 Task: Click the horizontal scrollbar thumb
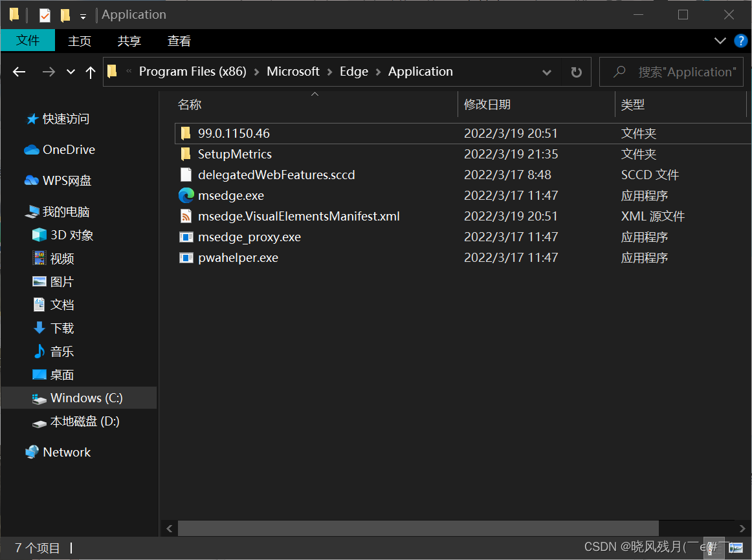(418, 528)
